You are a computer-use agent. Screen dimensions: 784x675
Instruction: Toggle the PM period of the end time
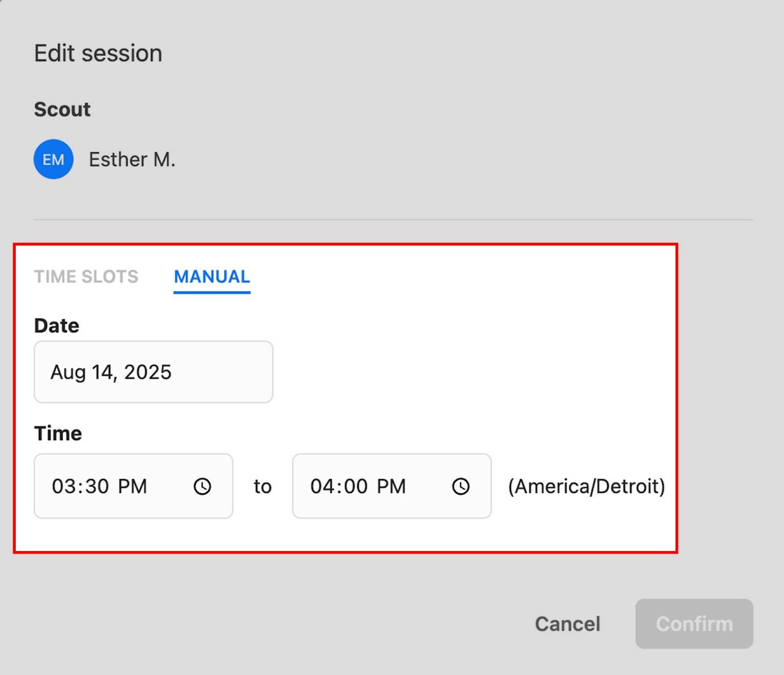point(391,486)
